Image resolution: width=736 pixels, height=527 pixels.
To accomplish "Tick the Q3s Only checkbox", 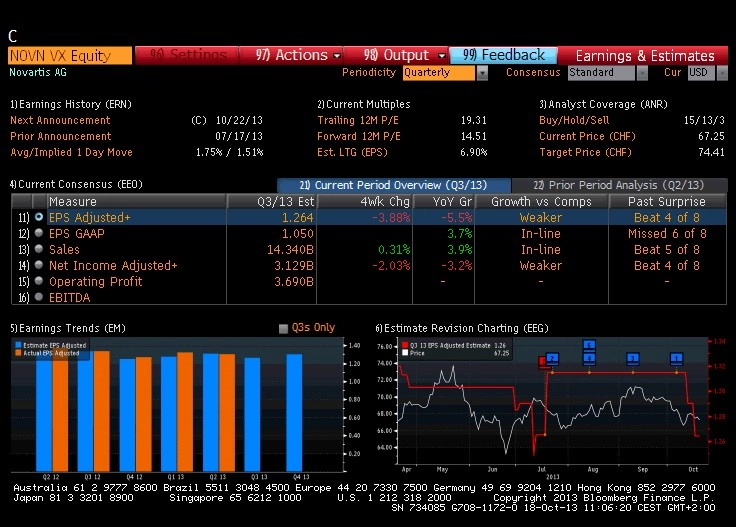I will 283,328.
